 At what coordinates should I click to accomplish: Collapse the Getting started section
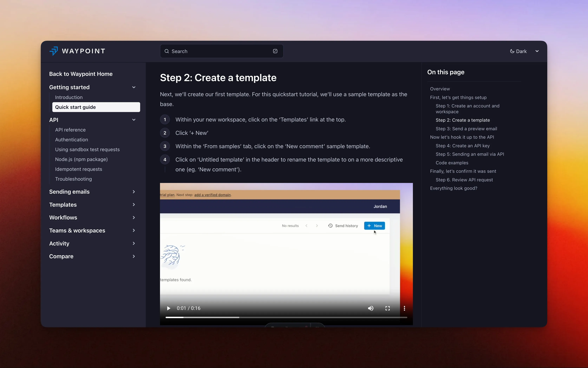134,87
